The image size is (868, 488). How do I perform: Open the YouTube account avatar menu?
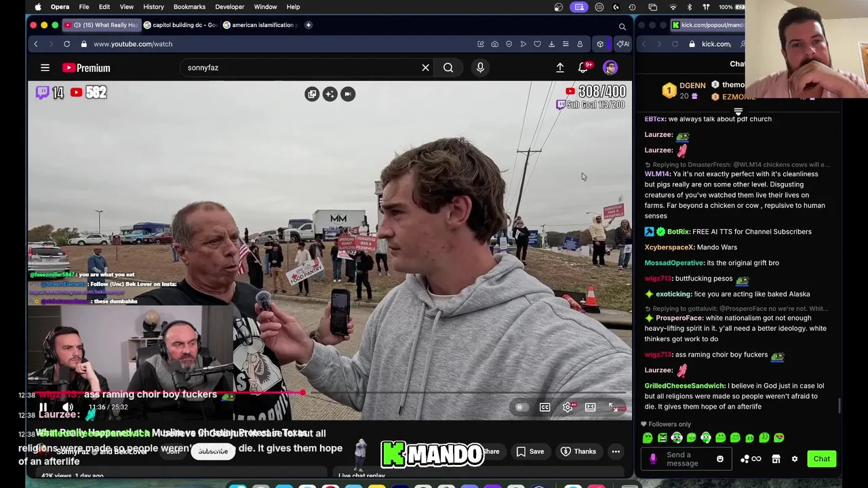click(x=610, y=68)
